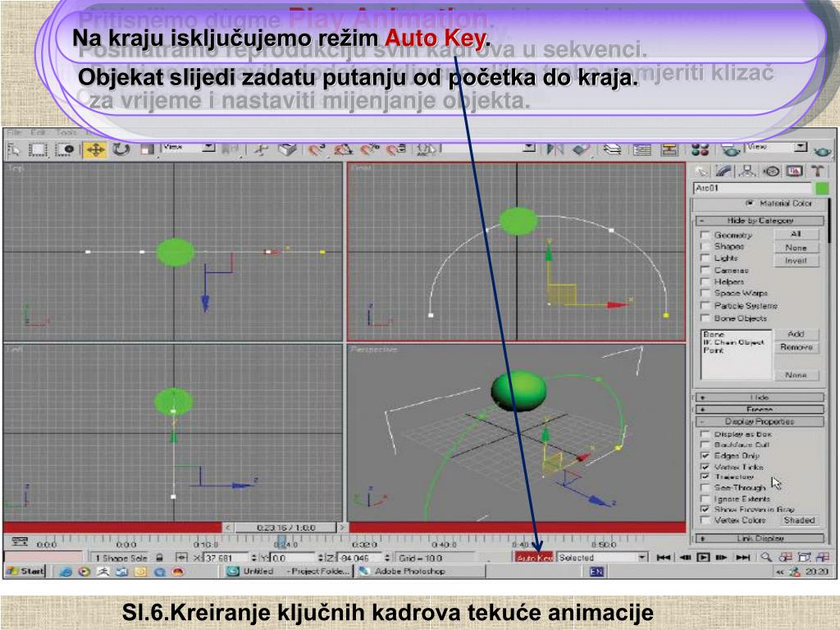The height and width of the screenshot is (630, 840).
Task: Click the Play Animation button
Action: [x=703, y=558]
